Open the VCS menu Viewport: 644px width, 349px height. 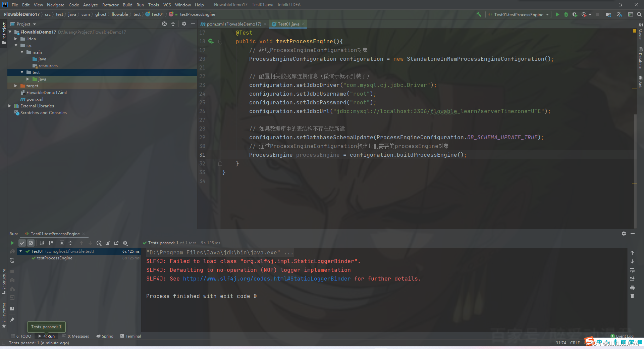(167, 5)
